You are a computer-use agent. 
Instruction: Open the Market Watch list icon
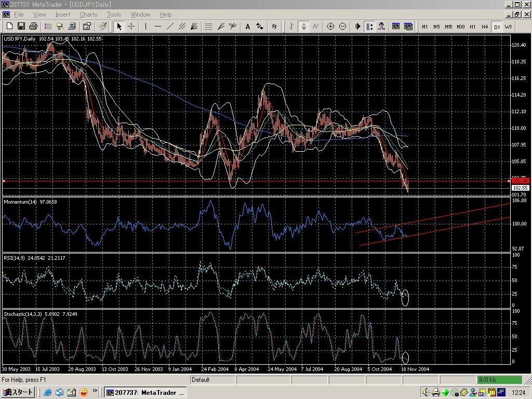click(48, 26)
